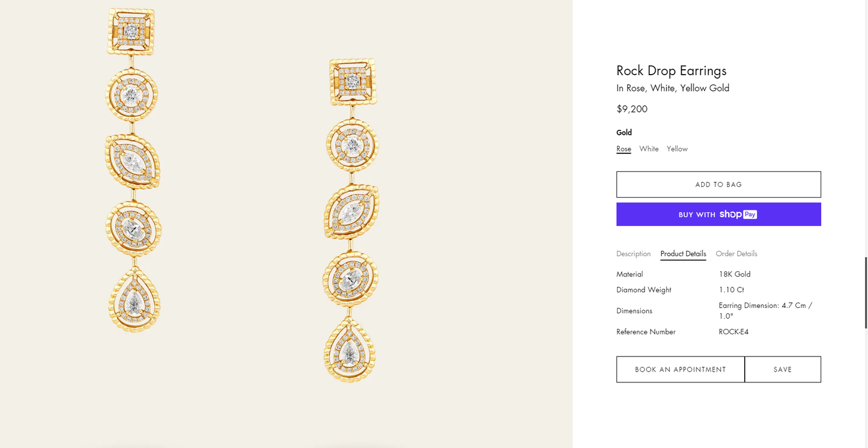The height and width of the screenshot is (448, 868).
Task: Open the Order Details tab
Action: [x=736, y=254]
